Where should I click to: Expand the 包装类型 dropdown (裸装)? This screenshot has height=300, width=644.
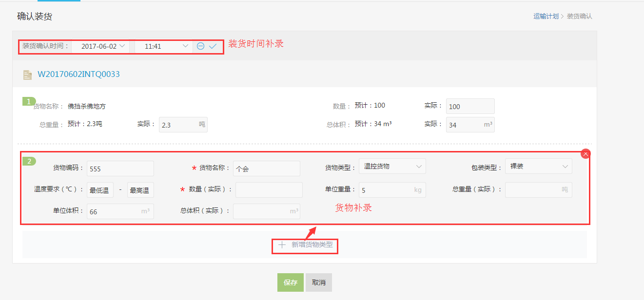click(538, 167)
